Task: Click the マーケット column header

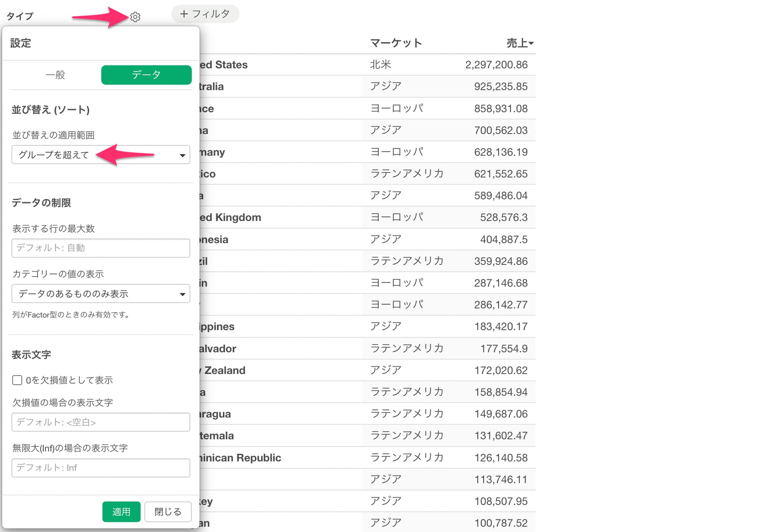Action: 395,43
